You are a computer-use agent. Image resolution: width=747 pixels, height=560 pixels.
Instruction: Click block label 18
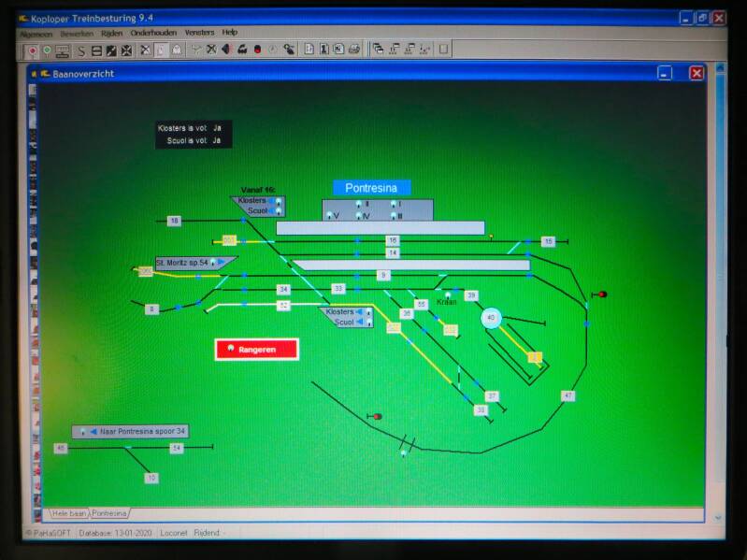click(x=175, y=221)
